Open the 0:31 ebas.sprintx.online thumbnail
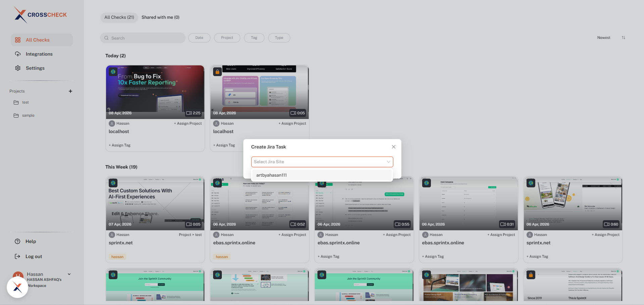Screen dimensions: 644x305 468,203
